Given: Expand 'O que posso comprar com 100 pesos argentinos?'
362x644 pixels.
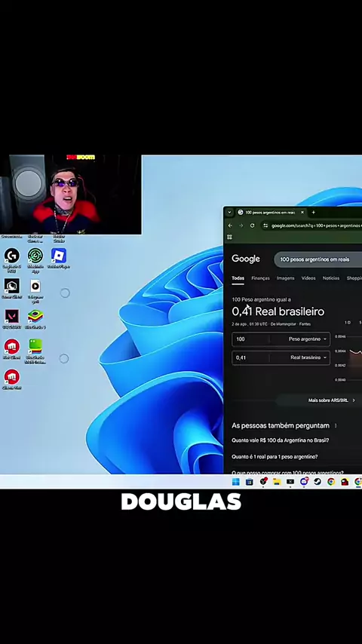Looking at the screenshot, I should 287,472.
